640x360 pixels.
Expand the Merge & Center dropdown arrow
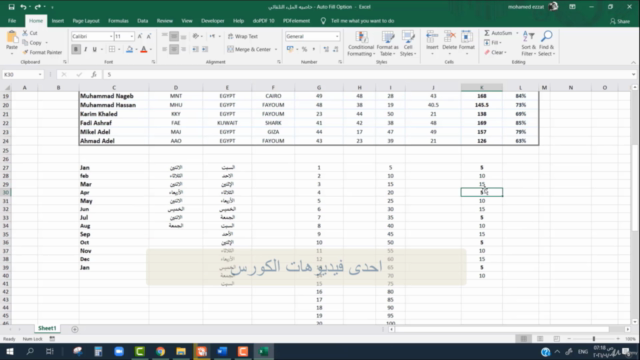276,49
